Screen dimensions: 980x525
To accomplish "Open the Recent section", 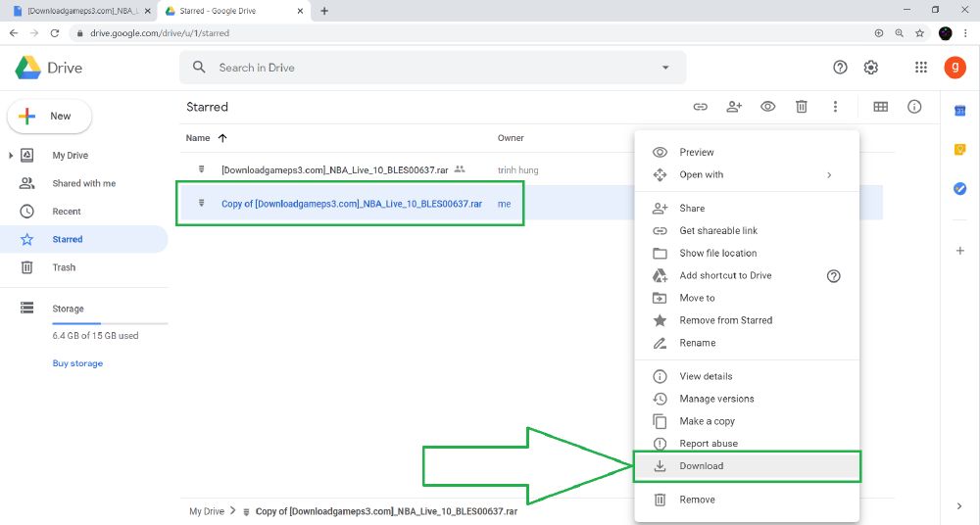I will (67, 212).
